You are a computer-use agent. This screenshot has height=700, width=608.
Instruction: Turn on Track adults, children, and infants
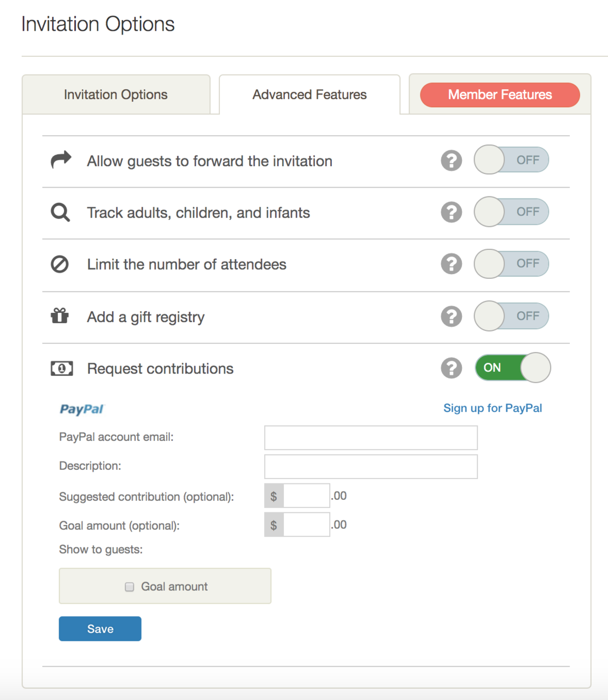pyautogui.click(x=511, y=212)
